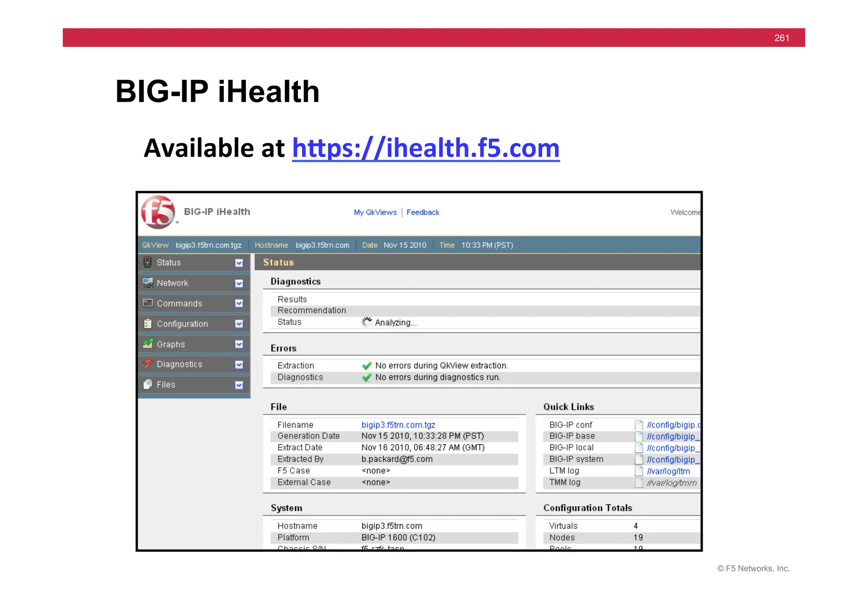Click the Extract Date value
Screen dimensions: 868x613
coord(423,447)
